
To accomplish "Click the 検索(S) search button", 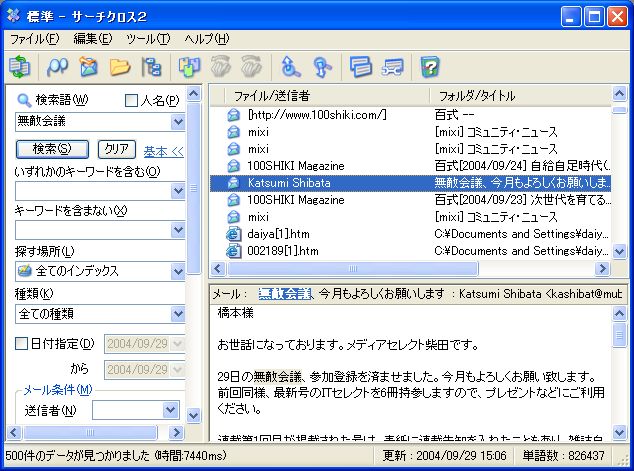I will (x=52, y=149).
